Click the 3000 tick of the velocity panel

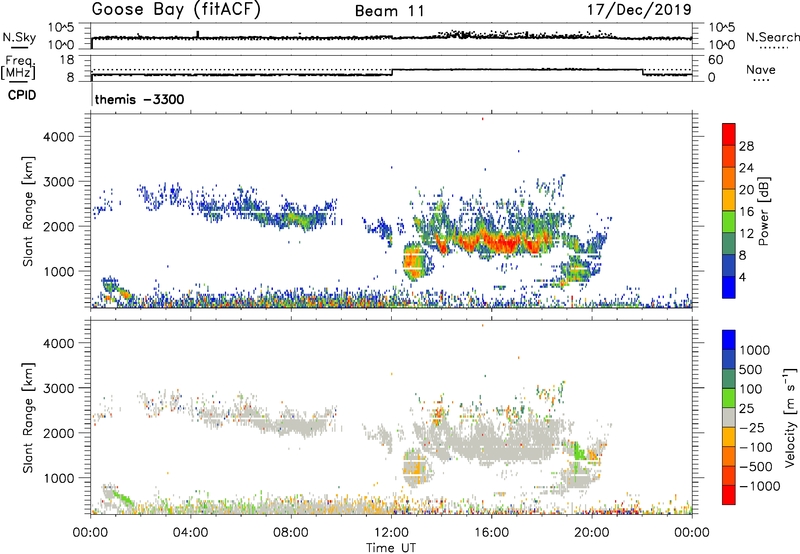(59, 388)
